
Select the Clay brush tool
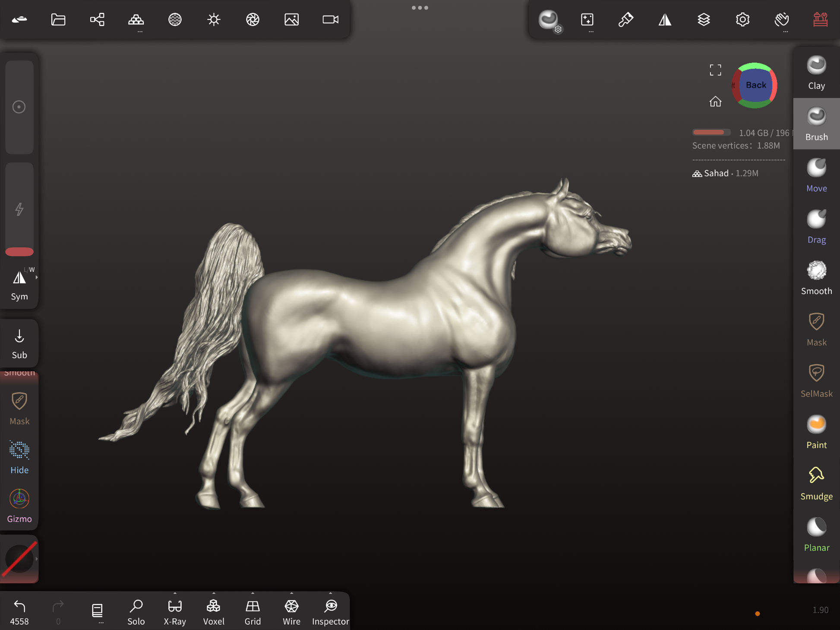816,72
